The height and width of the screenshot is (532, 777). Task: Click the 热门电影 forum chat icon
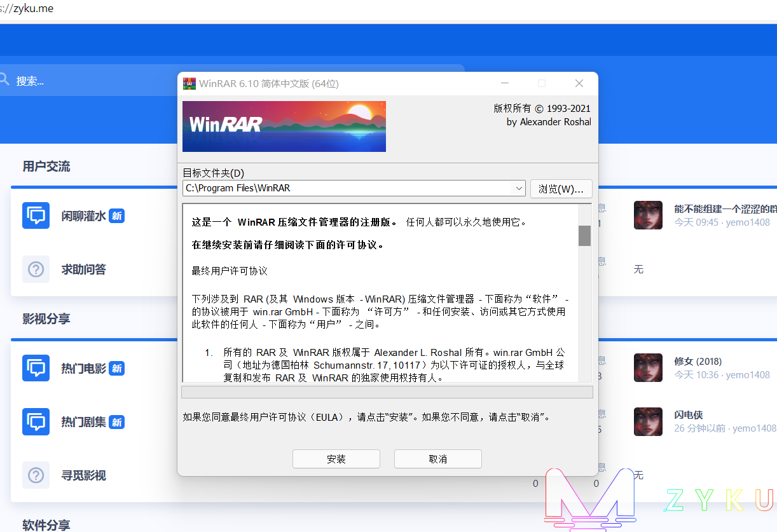[36, 368]
